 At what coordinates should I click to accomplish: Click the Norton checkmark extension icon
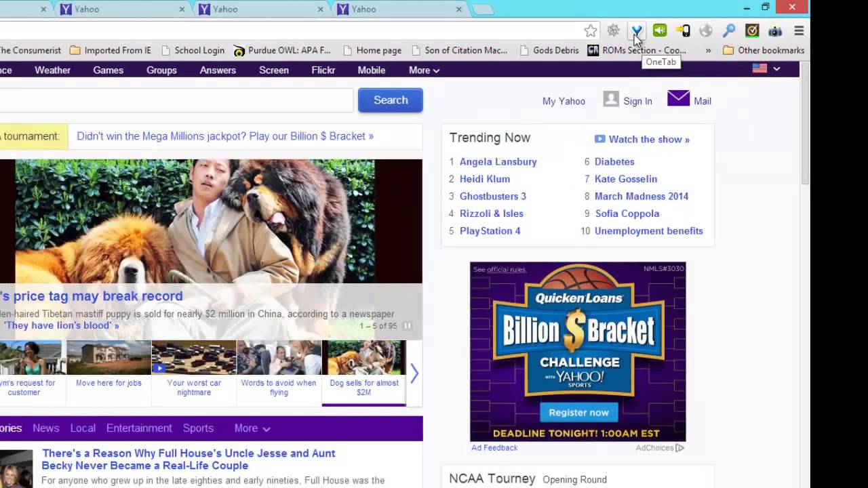(752, 30)
